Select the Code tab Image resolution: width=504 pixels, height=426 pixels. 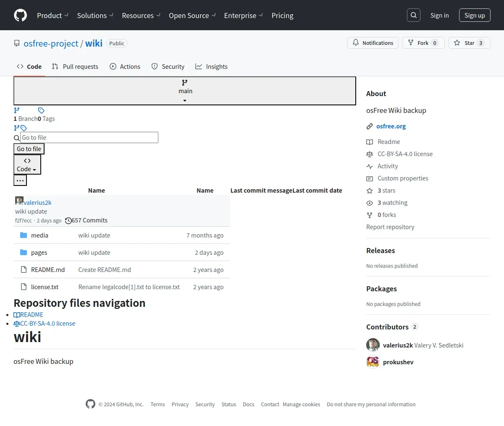tap(29, 66)
